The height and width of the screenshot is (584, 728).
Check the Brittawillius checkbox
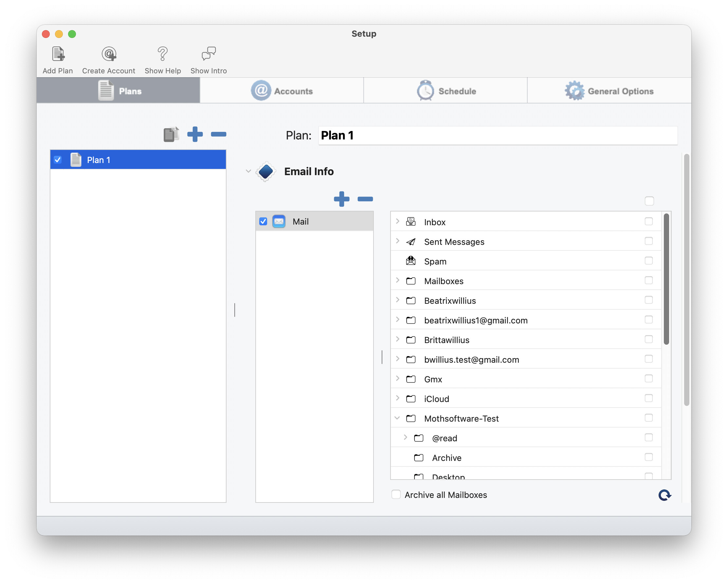click(648, 339)
